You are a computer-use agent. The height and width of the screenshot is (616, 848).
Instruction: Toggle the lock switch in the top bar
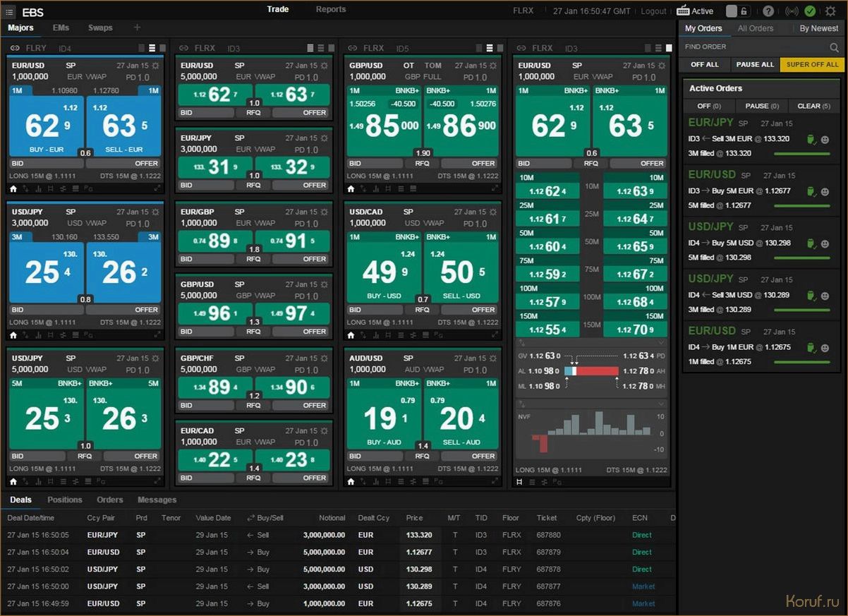pyautogui.click(x=737, y=11)
